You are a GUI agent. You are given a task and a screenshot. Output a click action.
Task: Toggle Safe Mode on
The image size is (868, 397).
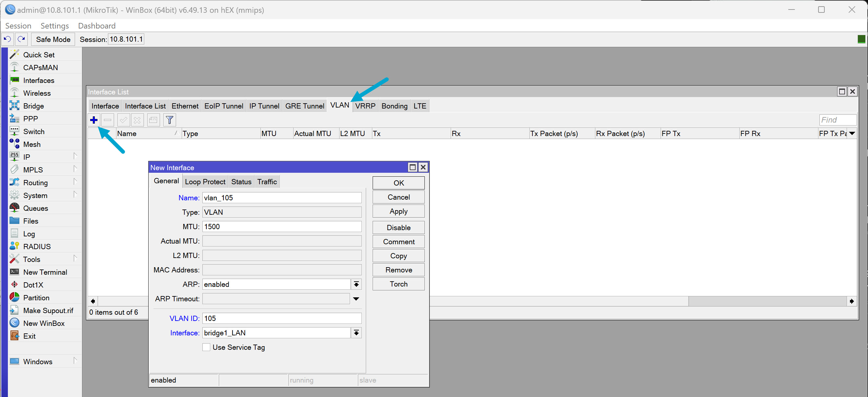(x=53, y=39)
